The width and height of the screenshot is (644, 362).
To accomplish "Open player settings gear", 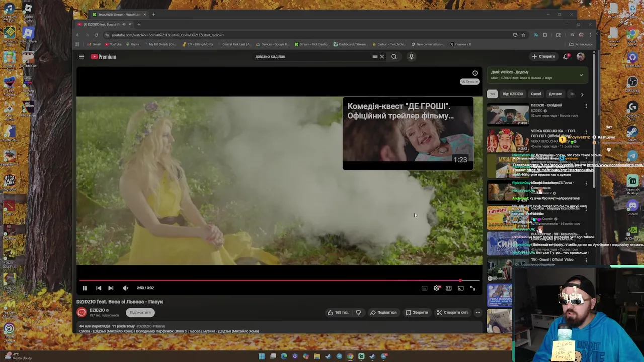I will (x=436, y=288).
